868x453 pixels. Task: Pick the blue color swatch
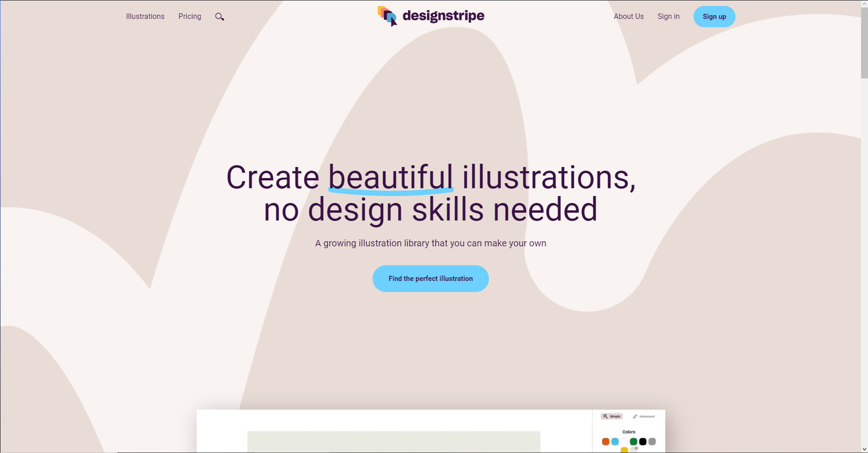(615, 441)
